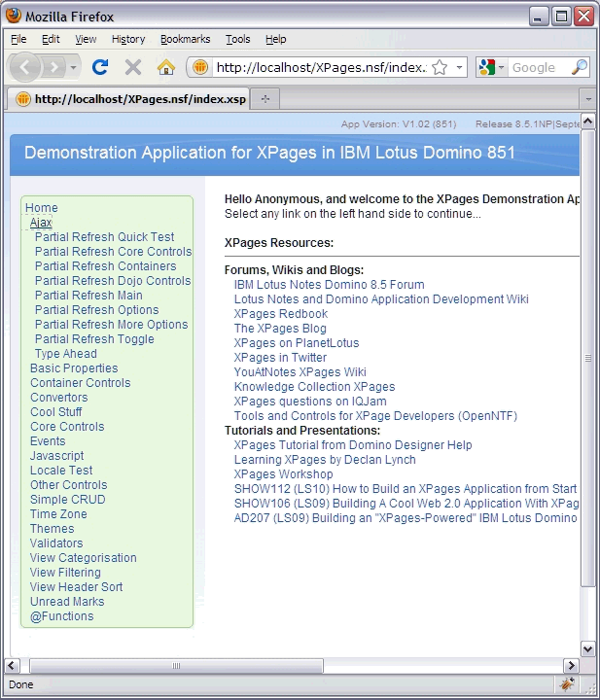Click the vertical scrollbar down arrow
This screenshot has width=600, height=700.
(588, 649)
